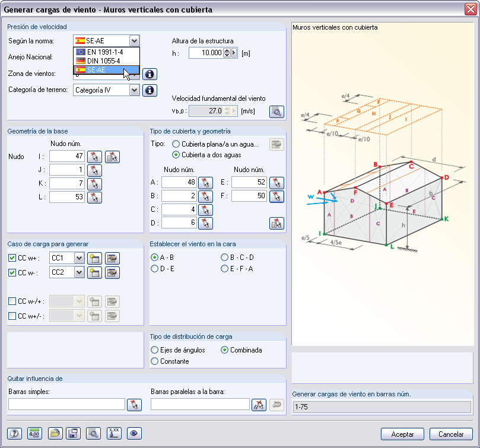Click structure height stepper arrows
The width and height of the screenshot is (480, 448).
[227, 53]
